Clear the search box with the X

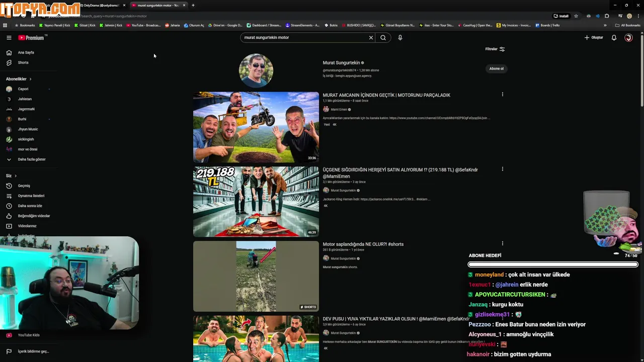(371, 38)
